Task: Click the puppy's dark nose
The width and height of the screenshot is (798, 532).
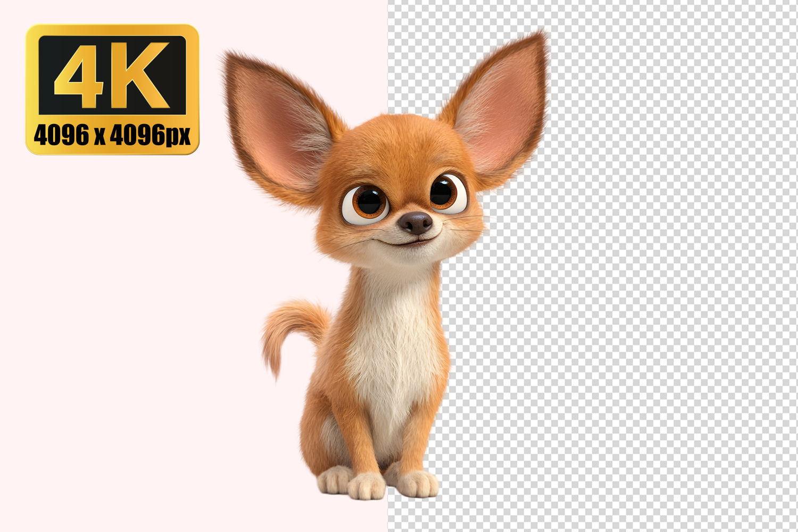Action: pyautogui.click(x=415, y=222)
